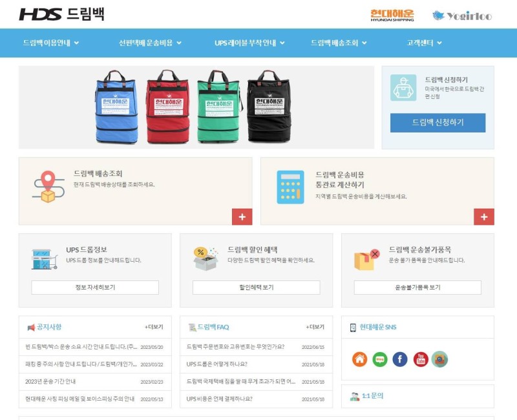This screenshot has height=420, width=517.
Task: Click the megaphone icon beside 공지사항
Action: pos(31,328)
